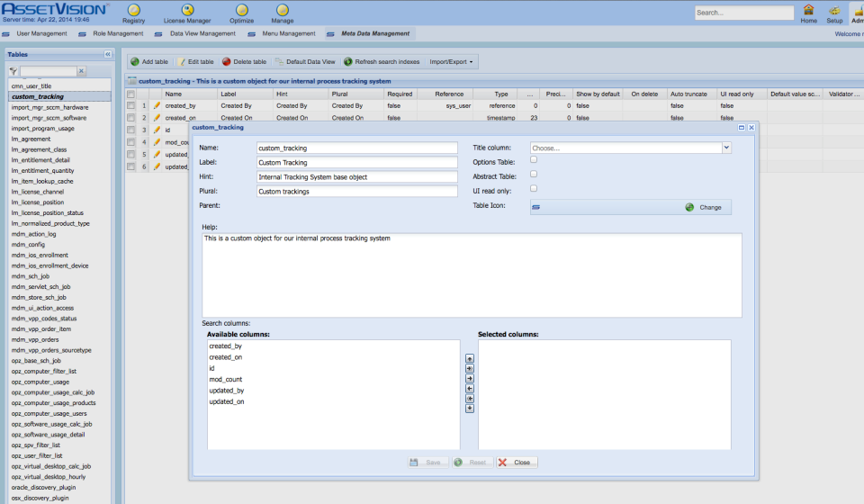Click Change to pick table icon
Image resolution: width=864 pixels, height=504 pixels.
tap(704, 208)
